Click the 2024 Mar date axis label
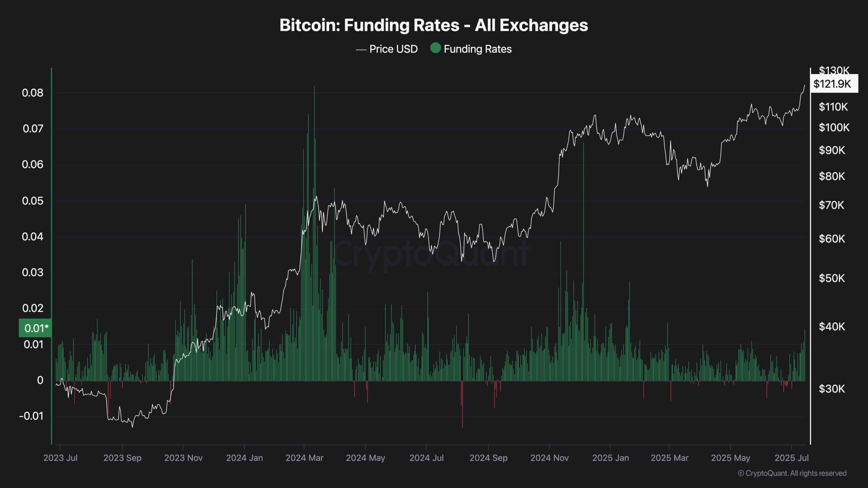The height and width of the screenshot is (488, 868). coord(304,458)
